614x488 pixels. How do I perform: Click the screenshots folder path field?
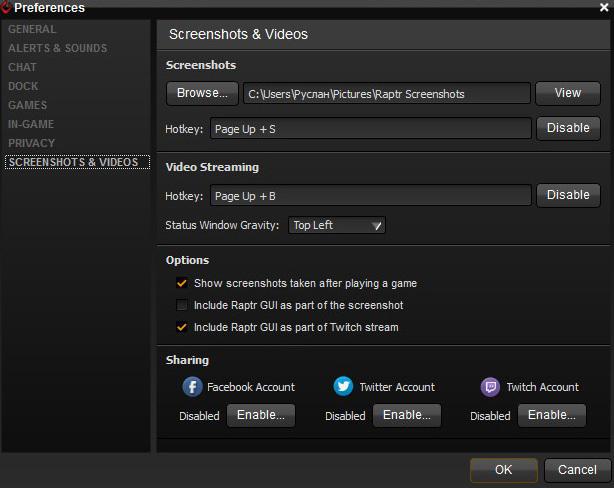tap(386, 94)
